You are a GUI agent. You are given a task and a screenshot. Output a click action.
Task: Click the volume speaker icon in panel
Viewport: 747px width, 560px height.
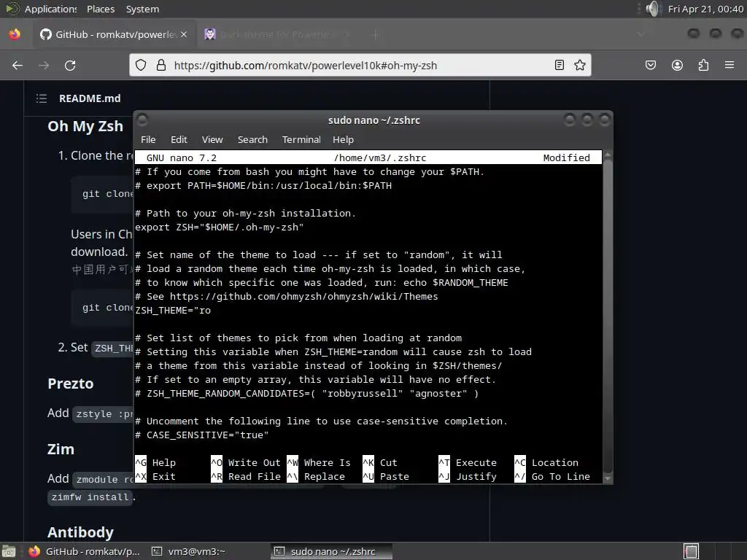pyautogui.click(x=654, y=9)
